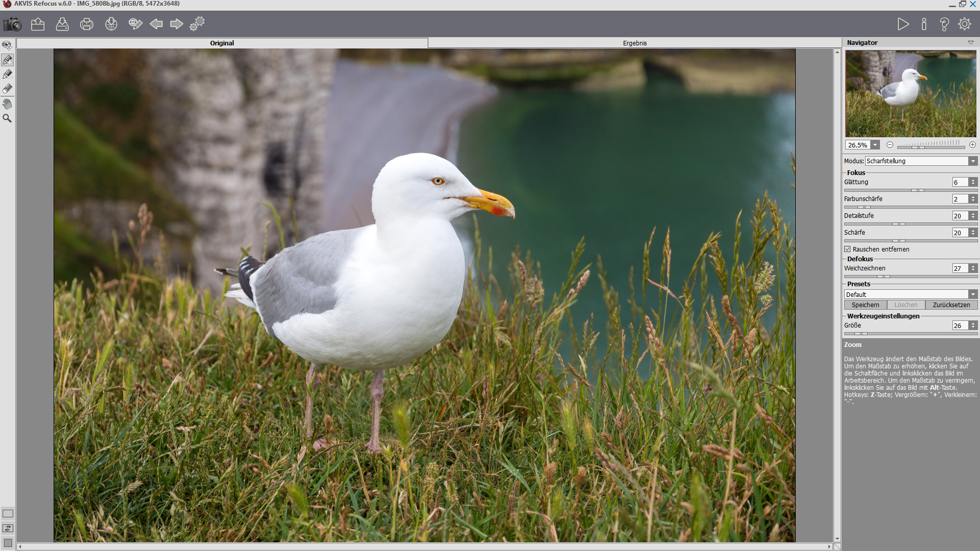Click the Navigator preview thumbnail
The height and width of the screenshot is (551, 980).
pos(911,93)
